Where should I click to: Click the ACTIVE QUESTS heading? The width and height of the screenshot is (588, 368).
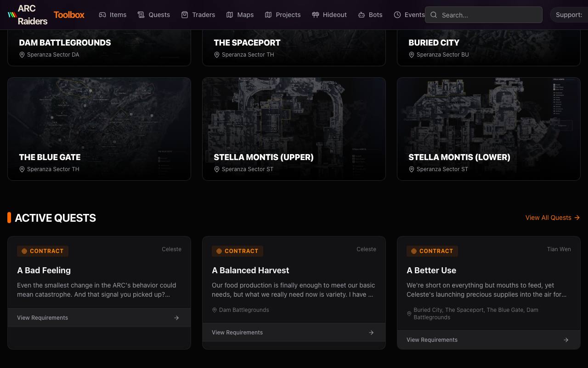click(x=55, y=218)
